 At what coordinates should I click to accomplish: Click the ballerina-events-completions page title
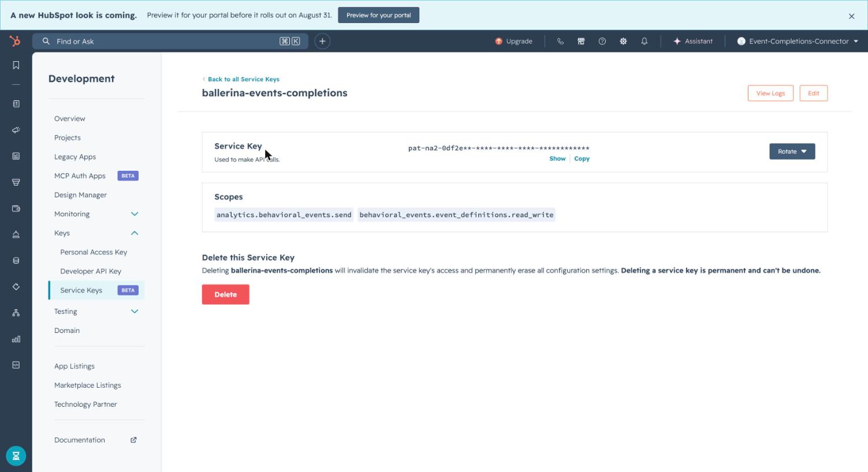[x=275, y=93]
